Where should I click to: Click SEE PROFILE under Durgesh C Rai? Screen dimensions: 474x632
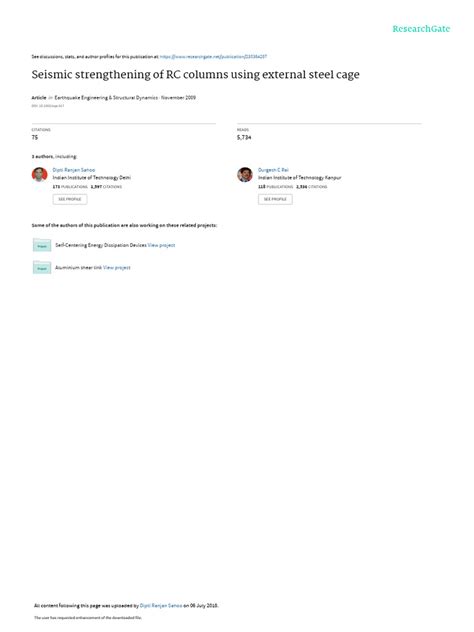pos(275,199)
